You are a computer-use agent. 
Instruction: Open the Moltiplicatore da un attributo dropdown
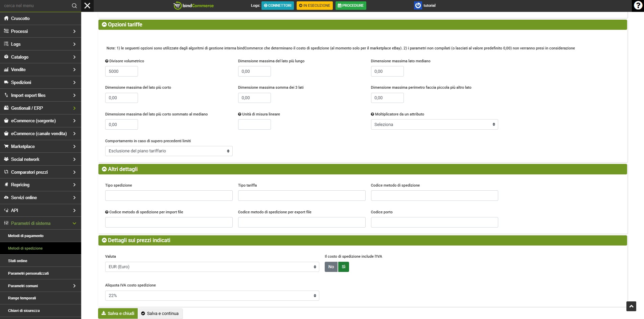point(434,125)
